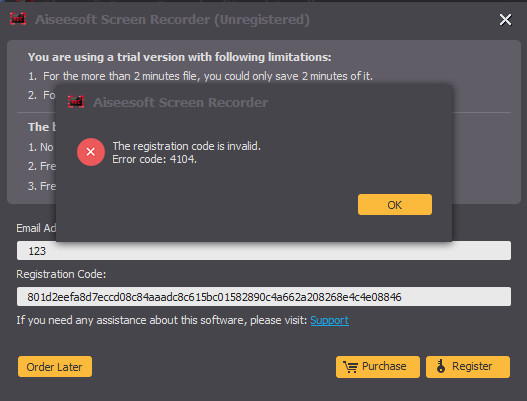Click the '(Unregistered)' window title text
This screenshot has width=527, height=401.
[262, 19]
